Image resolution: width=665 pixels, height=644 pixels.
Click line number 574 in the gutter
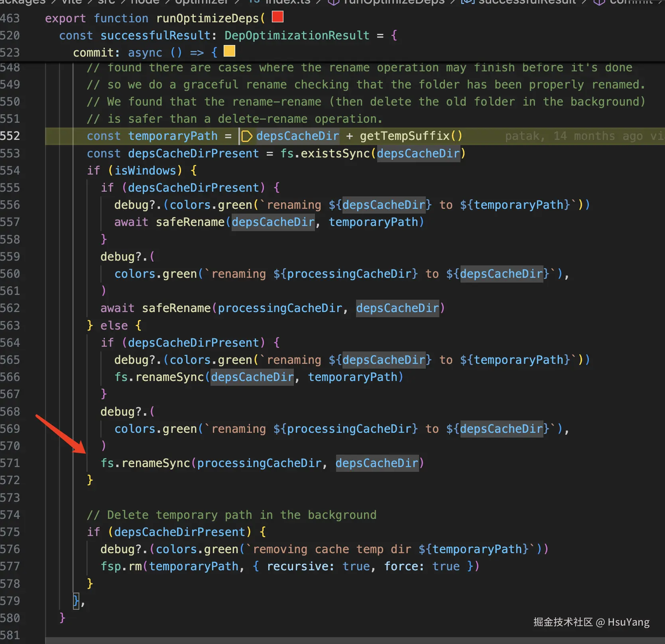10,515
